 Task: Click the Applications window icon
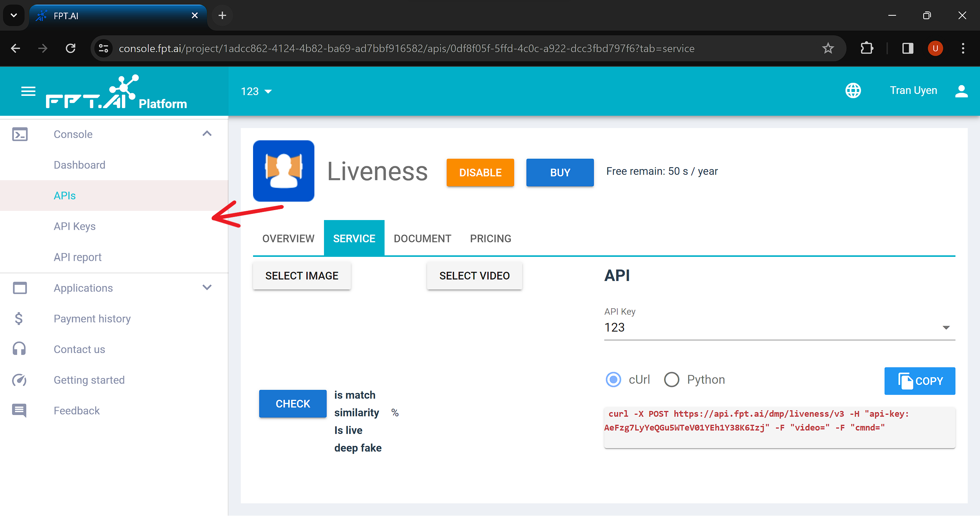(x=20, y=288)
